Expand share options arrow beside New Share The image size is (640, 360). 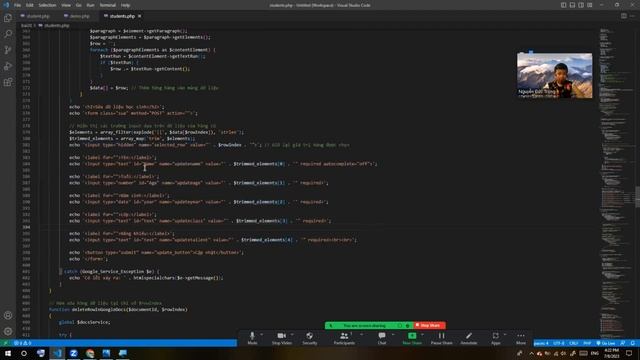pos(422,334)
